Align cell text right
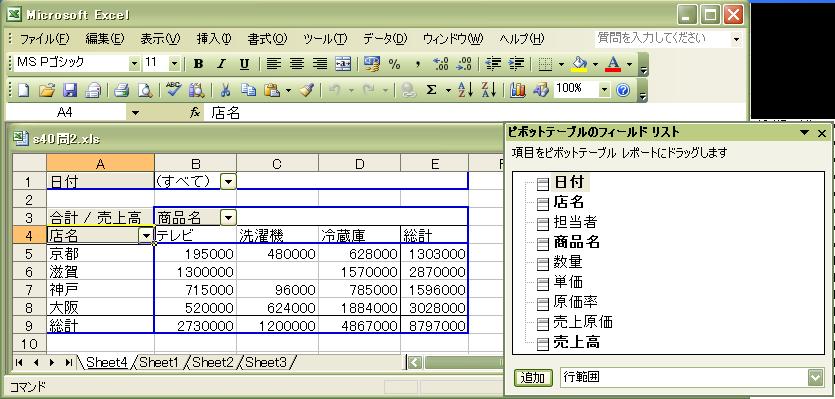Viewport: 835px width, 399px height. point(320,64)
